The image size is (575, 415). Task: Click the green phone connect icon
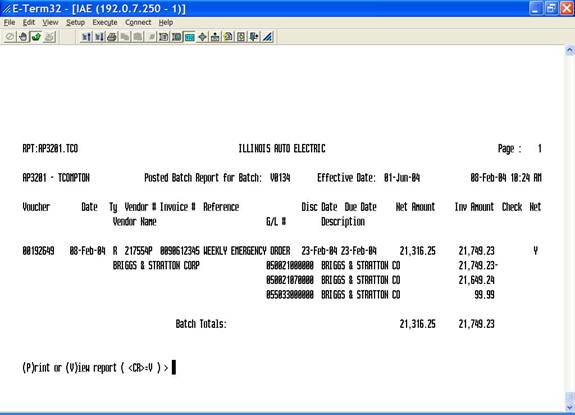36,37
